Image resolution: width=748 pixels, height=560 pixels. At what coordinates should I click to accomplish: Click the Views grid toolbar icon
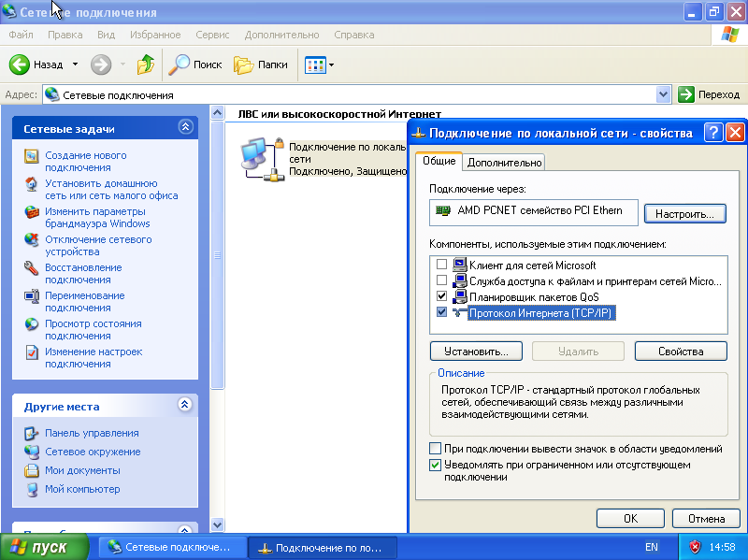pyautogui.click(x=314, y=65)
